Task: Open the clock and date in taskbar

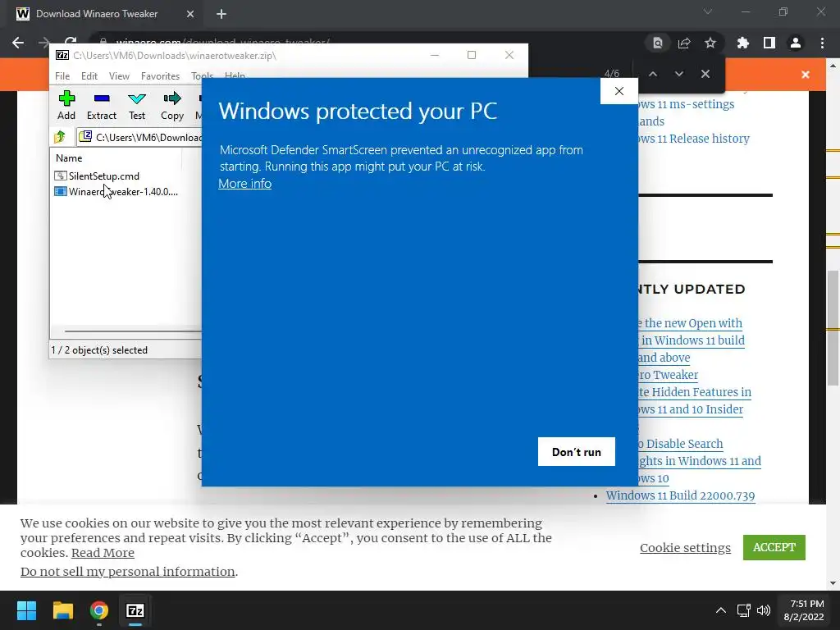Action: click(804, 610)
